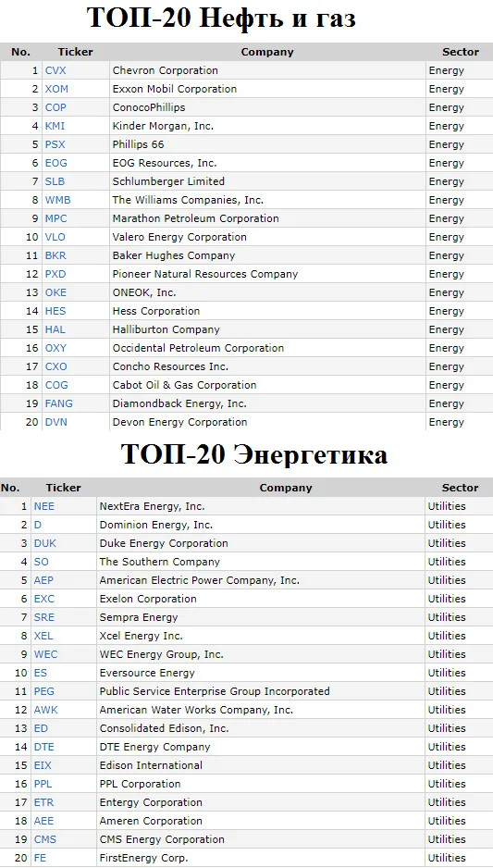Sort oil and gas table by Ticker header
The image size is (493, 868).
coord(76,52)
